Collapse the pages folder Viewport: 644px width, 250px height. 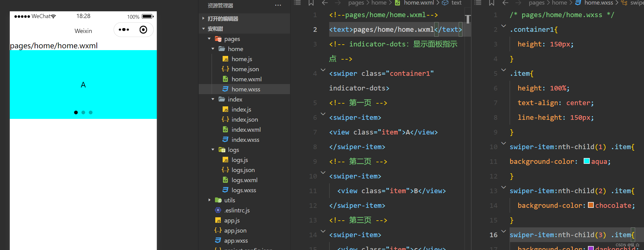pyautogui.click(x=209, y=39)
